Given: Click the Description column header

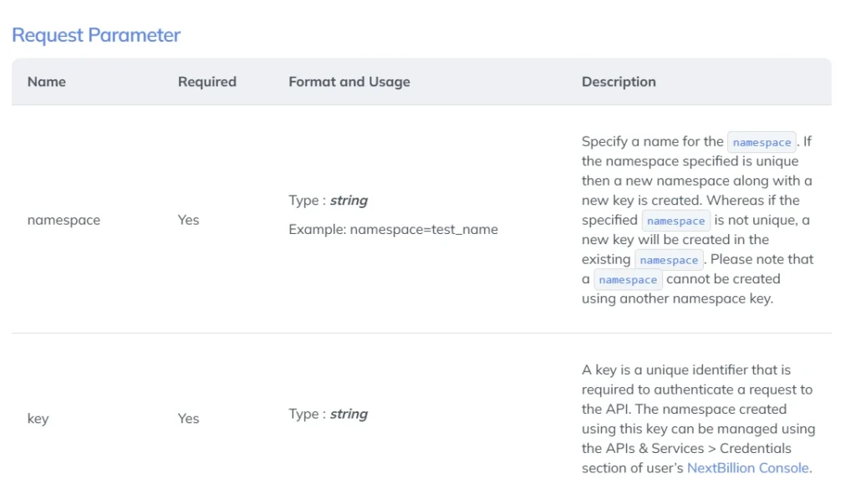Looking at the screenshot, I should pos(619,82).
